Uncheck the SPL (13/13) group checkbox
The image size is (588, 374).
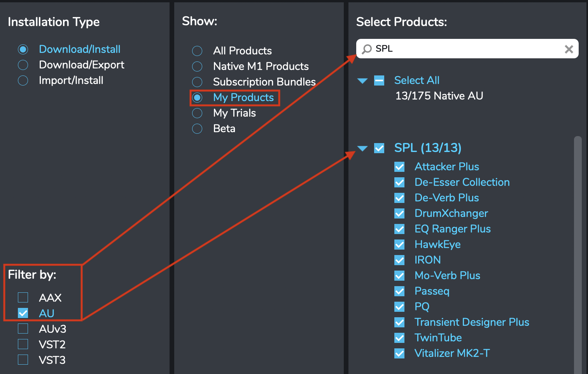[x=379, y=148]
